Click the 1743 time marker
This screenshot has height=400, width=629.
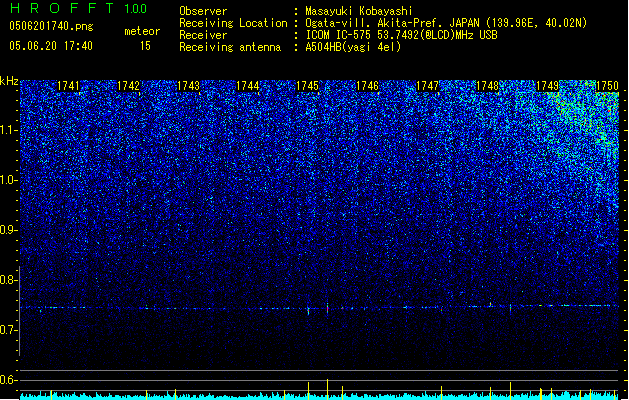188,86
